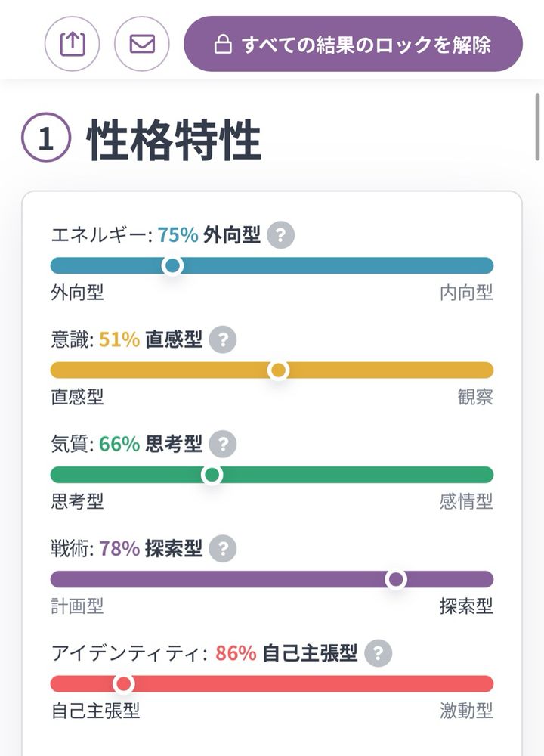The height and width of the screenshot is (756, 544).
Task: Click the 内向型 label under energy bar
Action: coord(466,293)
